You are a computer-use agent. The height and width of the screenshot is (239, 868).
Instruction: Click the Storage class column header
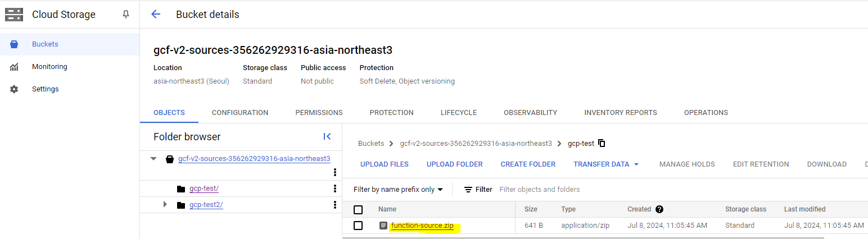pyautogui.click(x=745, y=209)
